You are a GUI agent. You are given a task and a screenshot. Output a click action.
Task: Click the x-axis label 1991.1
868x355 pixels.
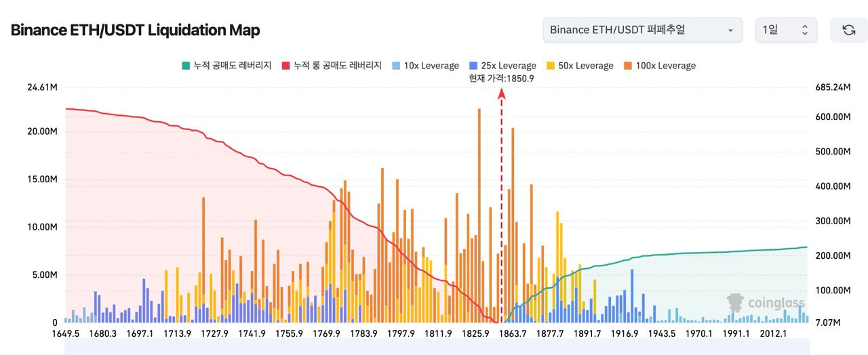[736, 333]
